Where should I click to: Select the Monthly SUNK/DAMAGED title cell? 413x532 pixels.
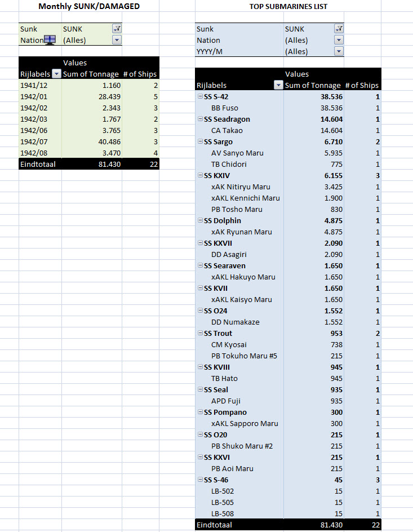coord(89,6)
